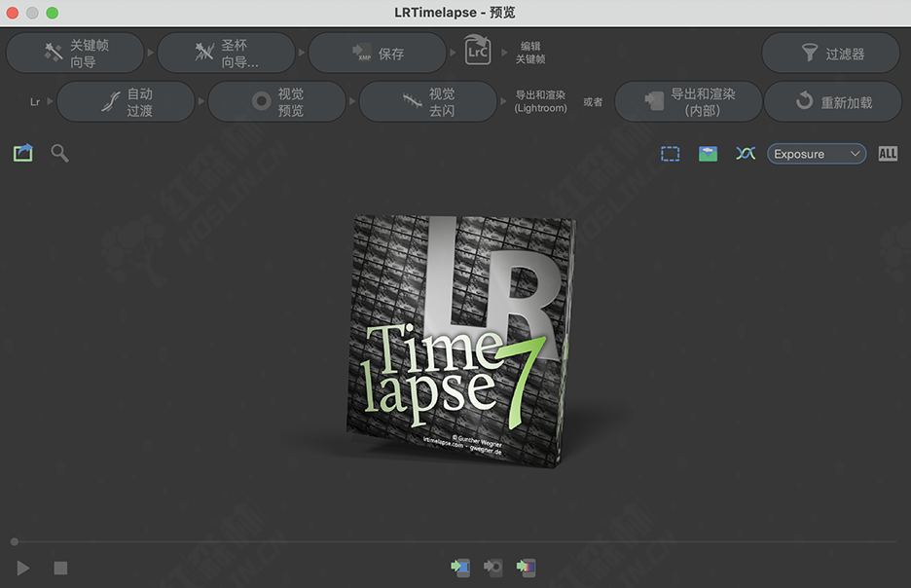Click the 或者 label
The image size is (911, 588).
pos(593,102)
